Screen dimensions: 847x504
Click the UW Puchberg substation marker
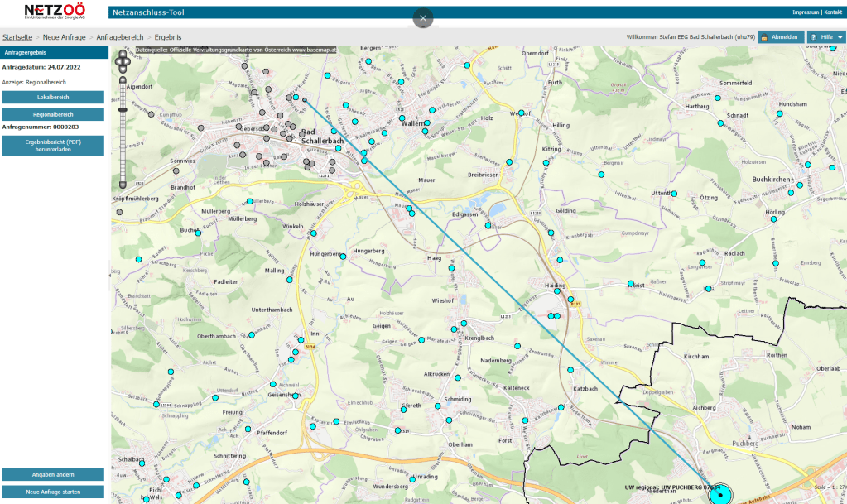click(720, 495)
